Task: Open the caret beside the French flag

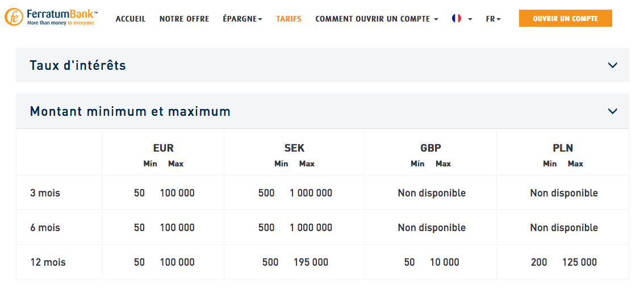Action: point(470,19)
